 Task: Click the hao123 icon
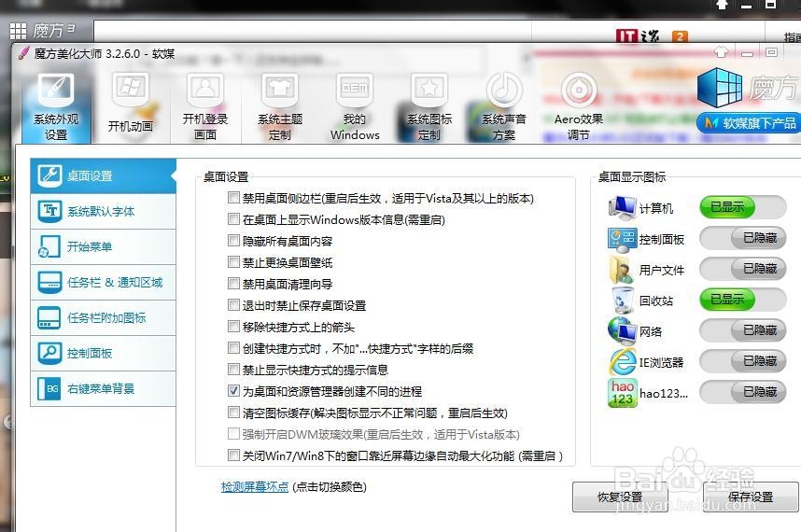pos(622,392)
